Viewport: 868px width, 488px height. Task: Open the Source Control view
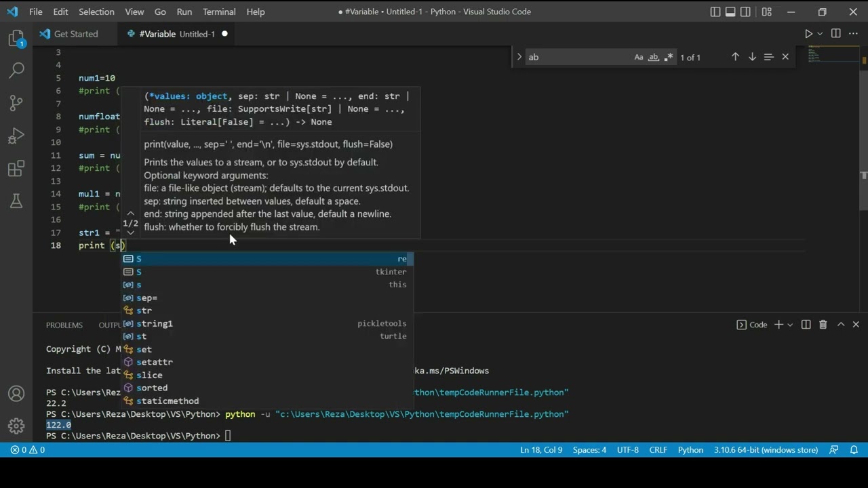(x=16, y=103)
